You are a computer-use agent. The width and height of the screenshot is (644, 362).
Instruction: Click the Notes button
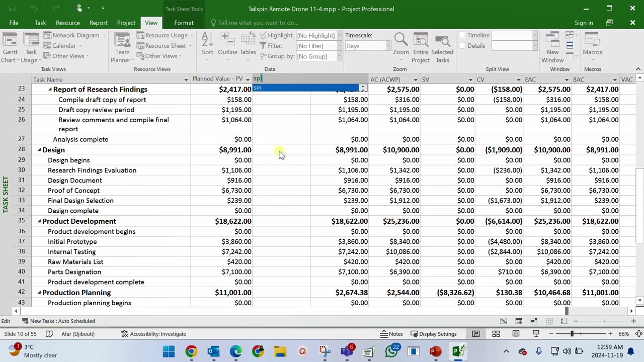pos(391,334)
